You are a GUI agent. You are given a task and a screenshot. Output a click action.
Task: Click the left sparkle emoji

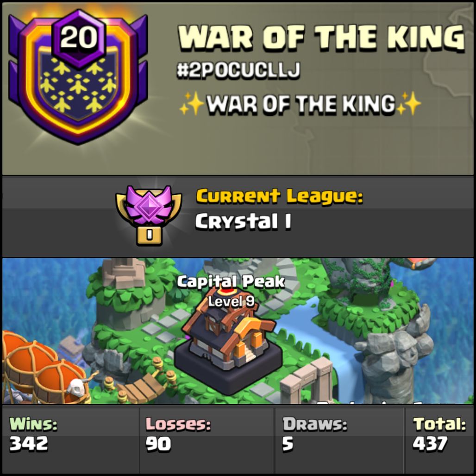click(191, 104)
